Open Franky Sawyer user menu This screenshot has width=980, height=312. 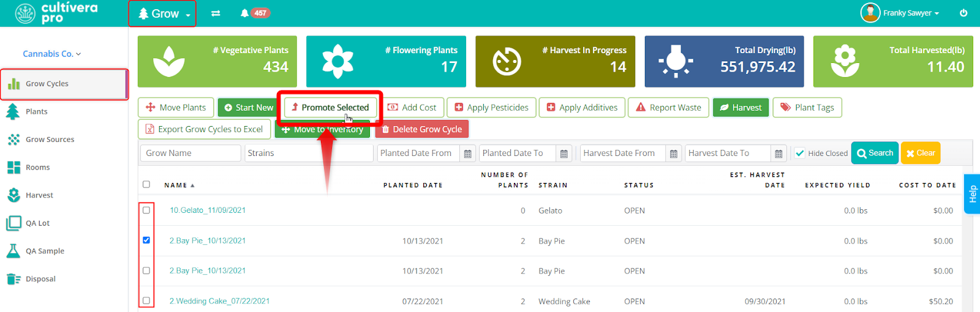coord(900,13)
